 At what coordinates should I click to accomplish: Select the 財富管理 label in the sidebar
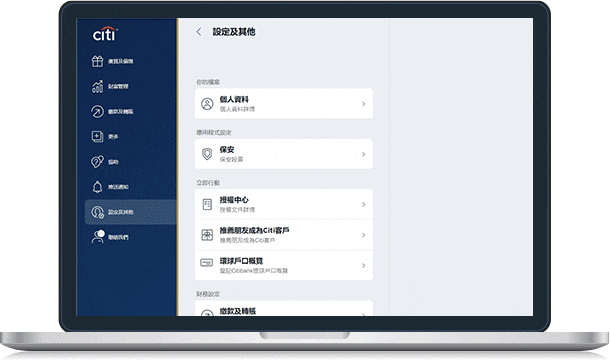[118, 86]
